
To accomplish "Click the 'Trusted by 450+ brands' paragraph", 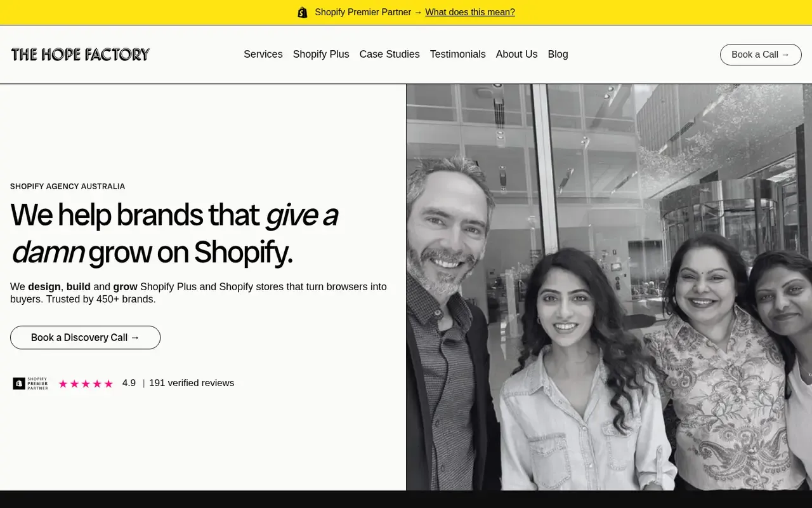I will 199,293.
